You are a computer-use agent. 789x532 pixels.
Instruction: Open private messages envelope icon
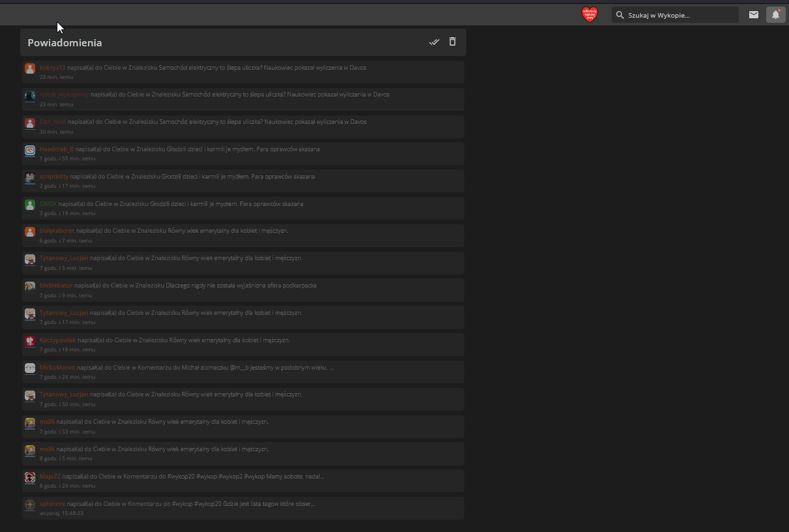point(754,14)
